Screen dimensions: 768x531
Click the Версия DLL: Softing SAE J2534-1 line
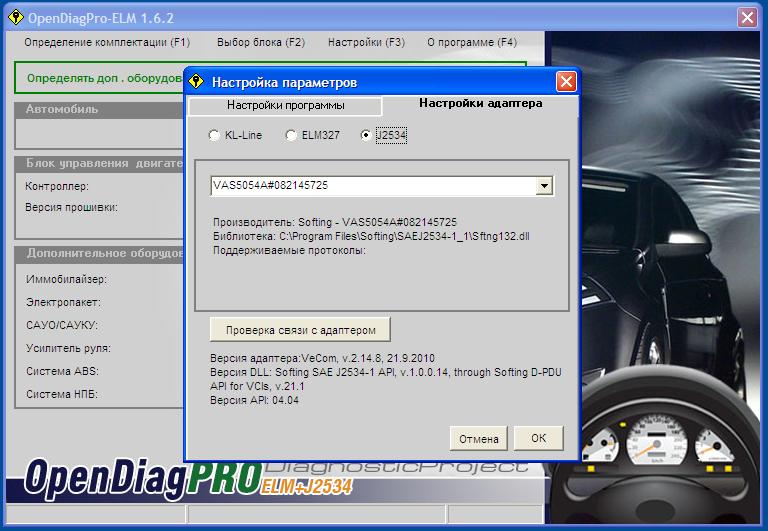pyautogui.click(x=386, y=379)
